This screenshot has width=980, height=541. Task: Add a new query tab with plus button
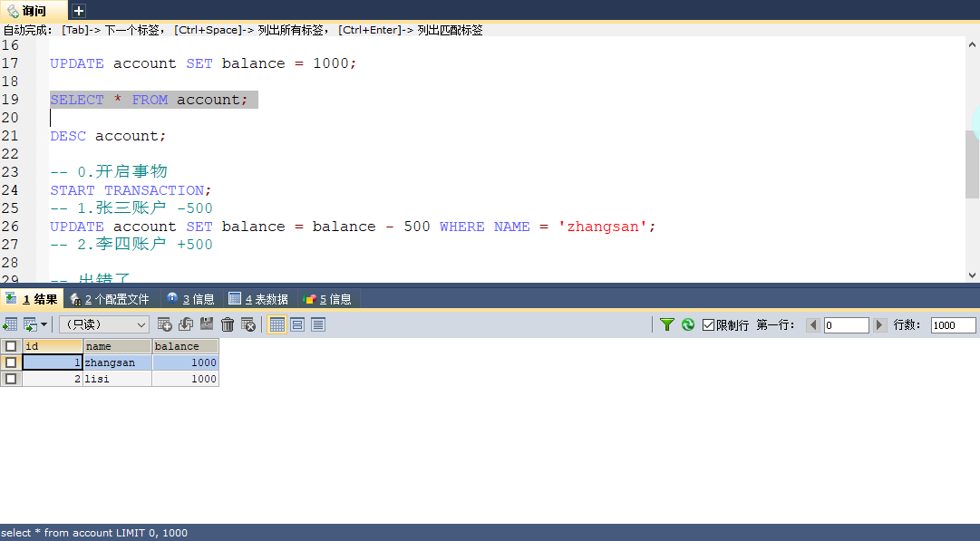click(78, 11)
